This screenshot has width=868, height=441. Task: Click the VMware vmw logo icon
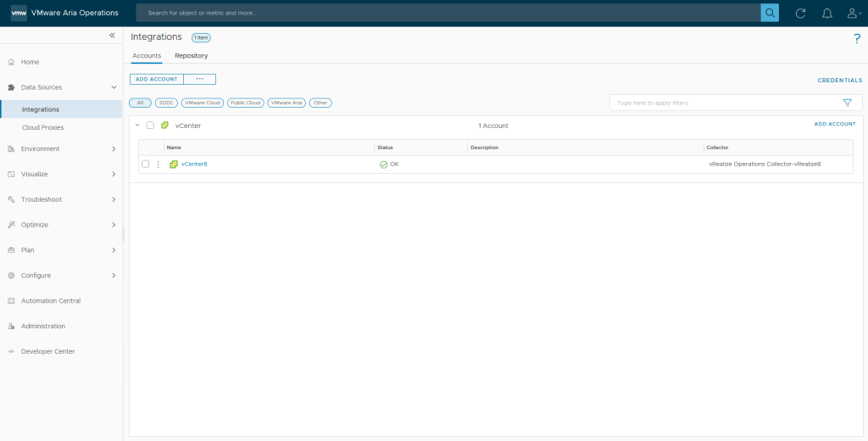pyautogui.click(x=19, y=13)
